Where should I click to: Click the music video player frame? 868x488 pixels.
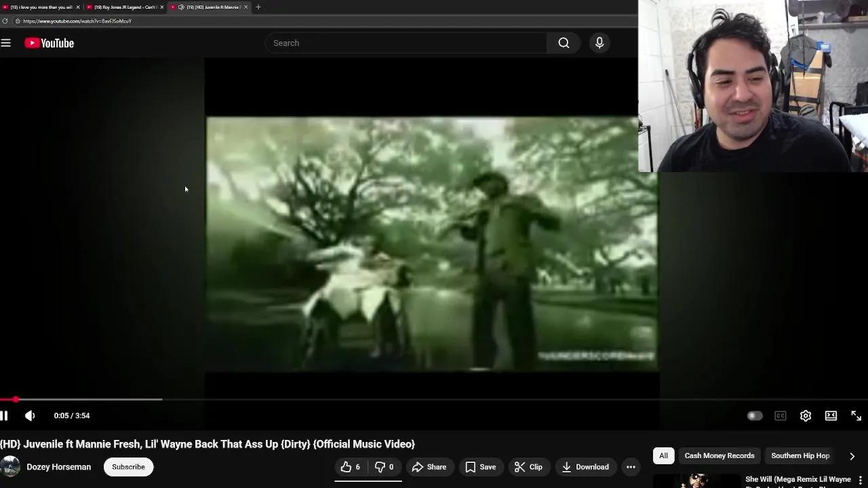(x=431, y=244)
